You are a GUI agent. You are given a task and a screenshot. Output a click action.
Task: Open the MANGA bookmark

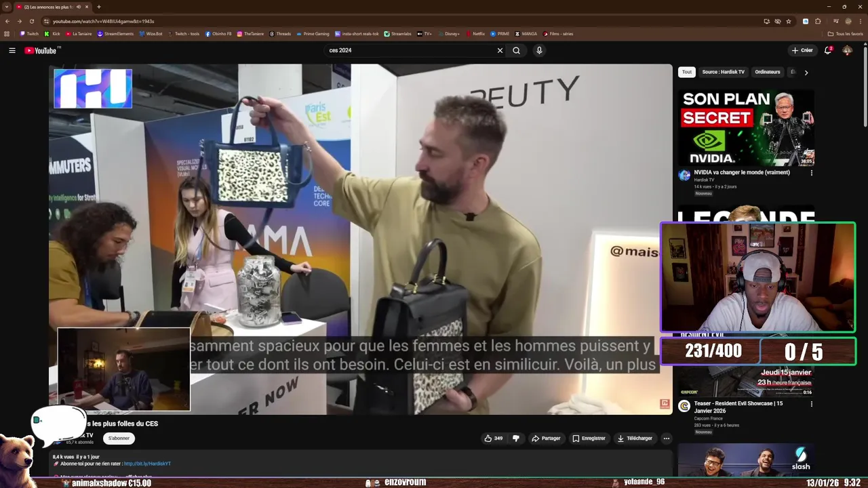[x=526, y=34]
